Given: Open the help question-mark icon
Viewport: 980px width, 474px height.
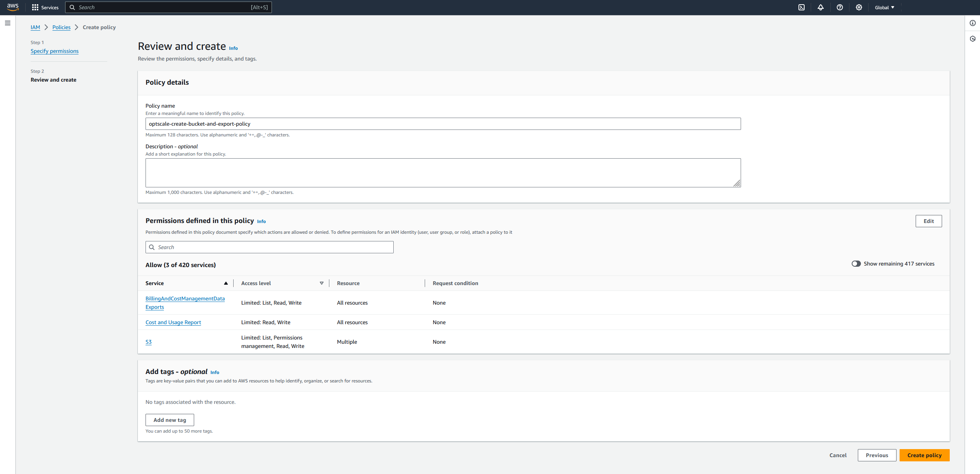Looking at the screenshot, I should (x=840, y=7).
